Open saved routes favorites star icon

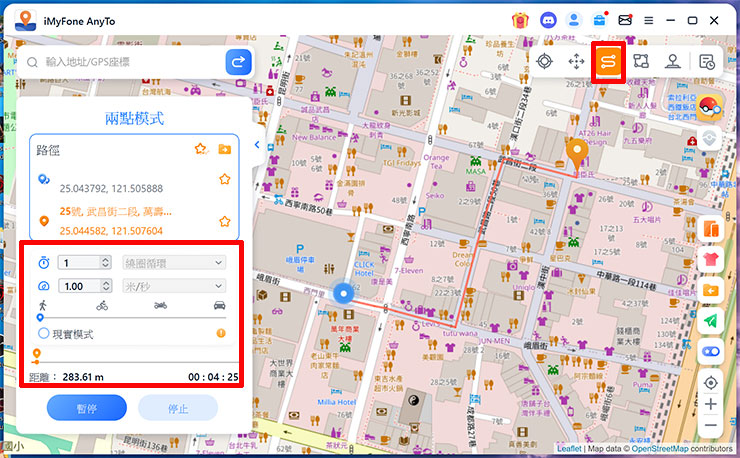pos(201,149)
